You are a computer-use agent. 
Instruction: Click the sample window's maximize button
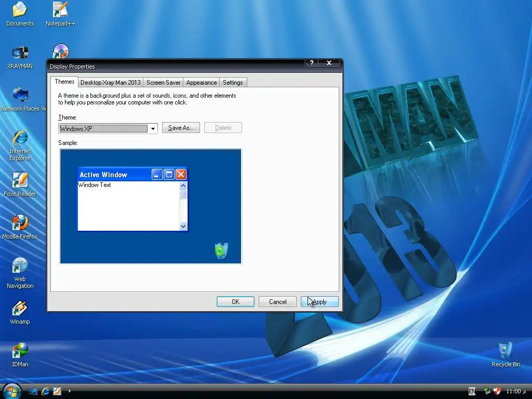click(x=169, y=175)
